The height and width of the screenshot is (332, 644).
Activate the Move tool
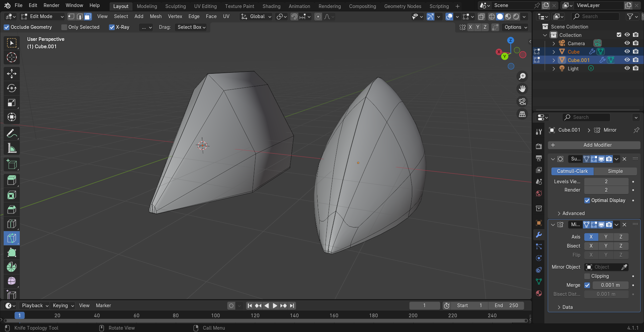12,74
